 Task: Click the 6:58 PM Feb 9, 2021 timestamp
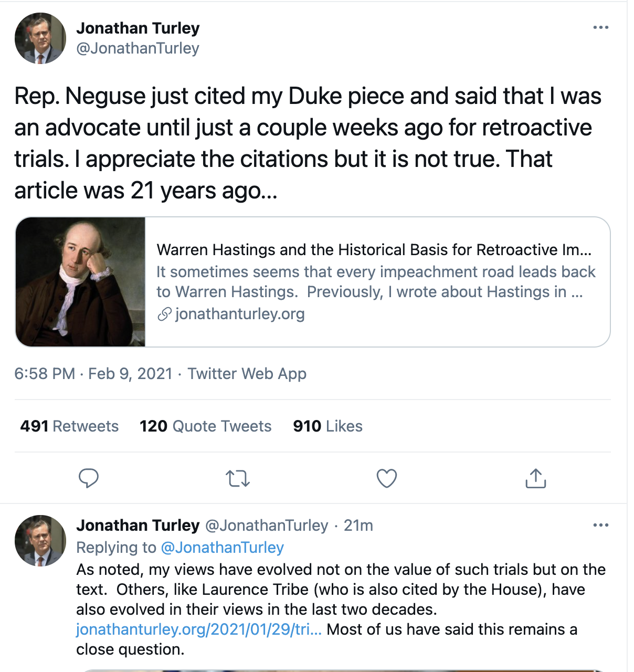93,374
